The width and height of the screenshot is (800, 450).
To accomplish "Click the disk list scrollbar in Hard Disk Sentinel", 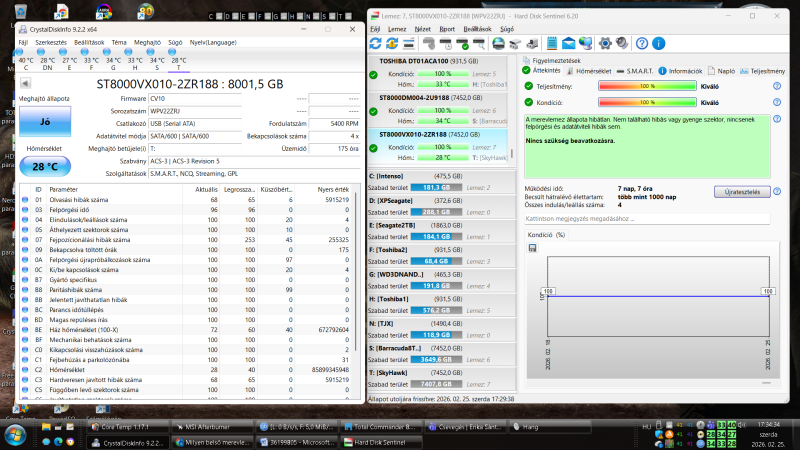I will point(512,153).
